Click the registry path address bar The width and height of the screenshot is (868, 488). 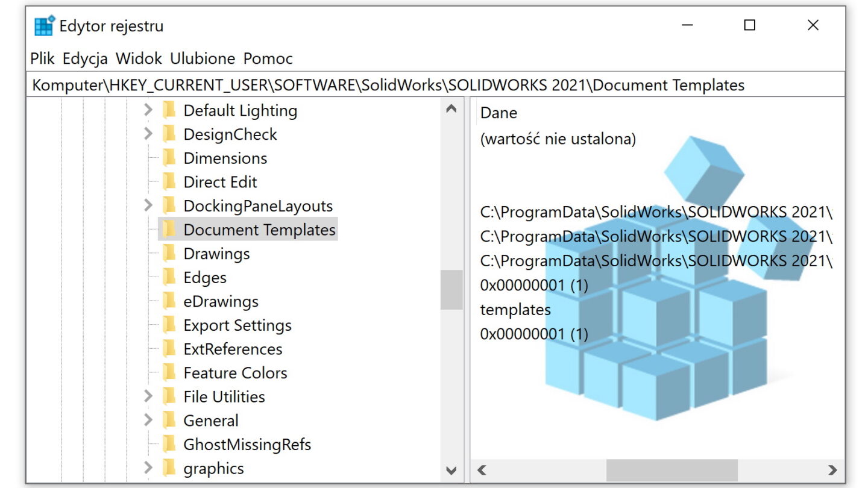coord(436,85)
